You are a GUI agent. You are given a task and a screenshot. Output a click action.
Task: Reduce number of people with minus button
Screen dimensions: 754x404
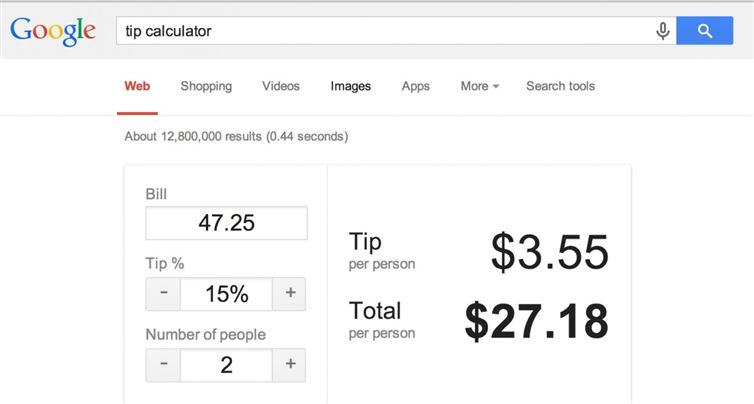pos(163,365)
